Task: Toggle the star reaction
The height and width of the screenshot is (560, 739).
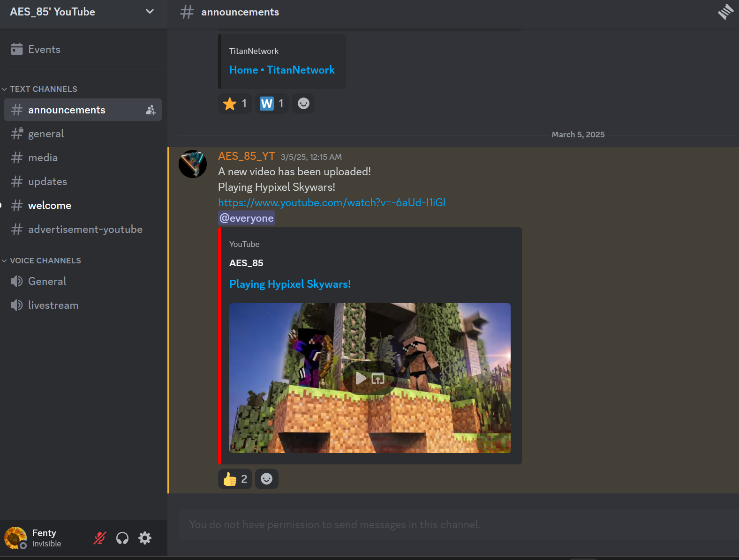Action: click(x=235, y=104)
